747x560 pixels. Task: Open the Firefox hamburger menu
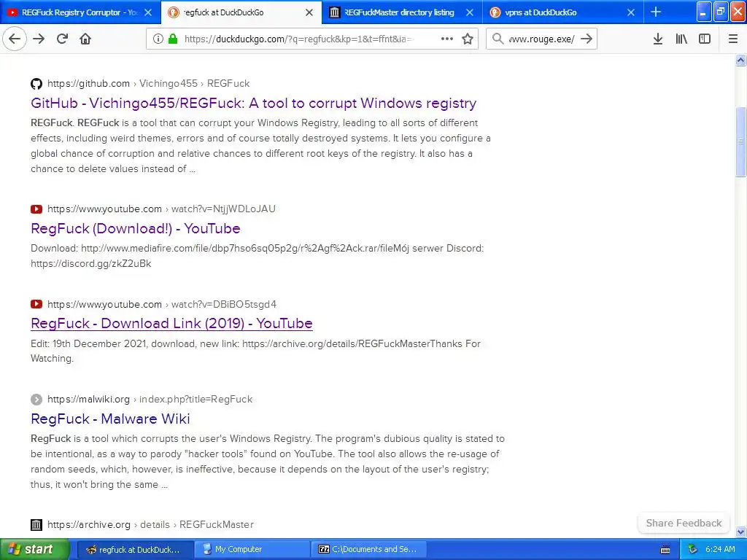[732, 39]
